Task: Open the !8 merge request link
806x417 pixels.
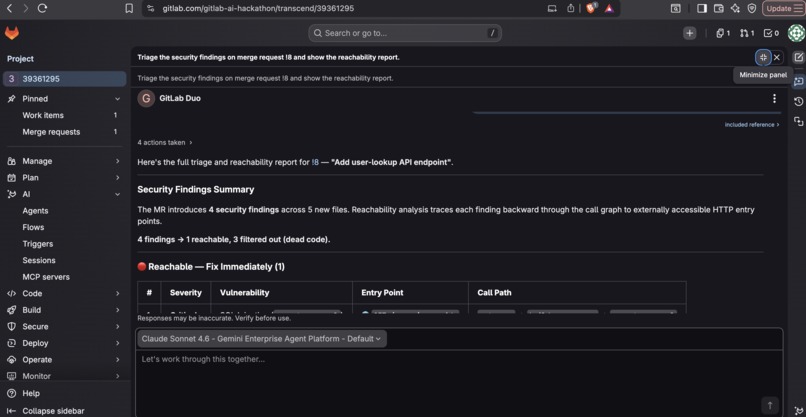Action: coord(315,162)
